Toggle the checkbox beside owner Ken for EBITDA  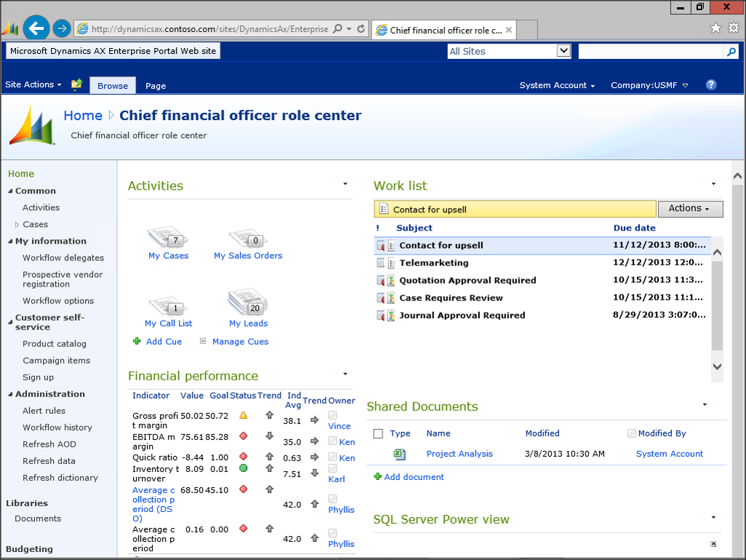(332, 441)
